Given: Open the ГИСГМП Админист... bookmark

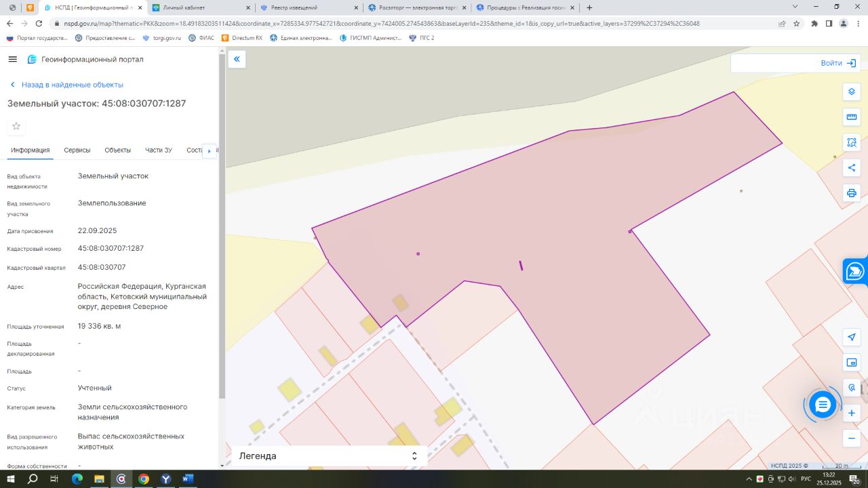Looking at the screenshot, I should point(371,38).
